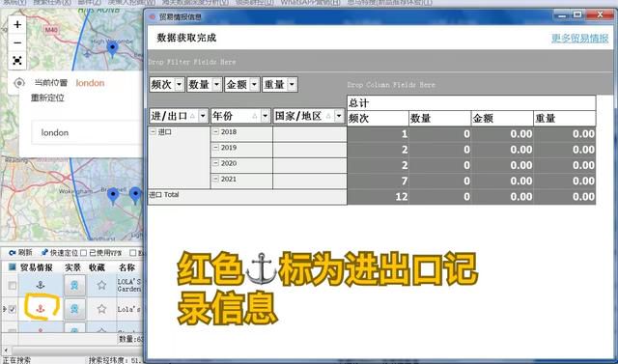Click the 快速定位 quick locate button
618x364 pixels.
pos(60,253)
